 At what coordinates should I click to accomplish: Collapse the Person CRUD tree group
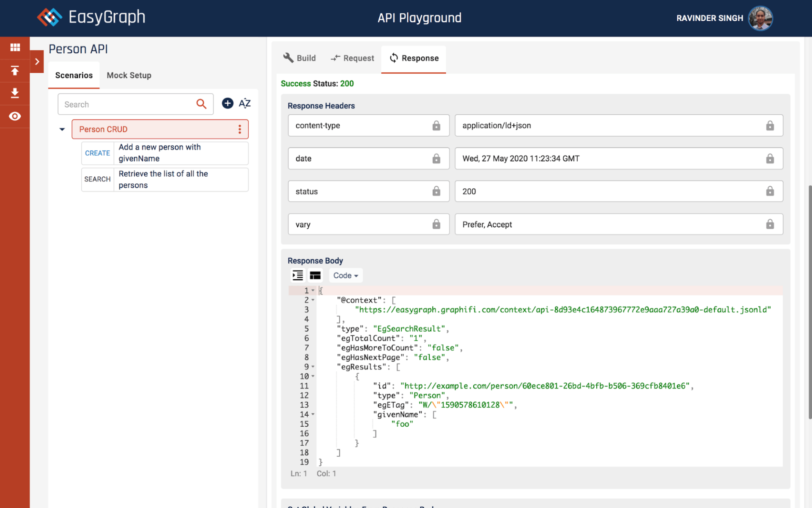point(62,130)
